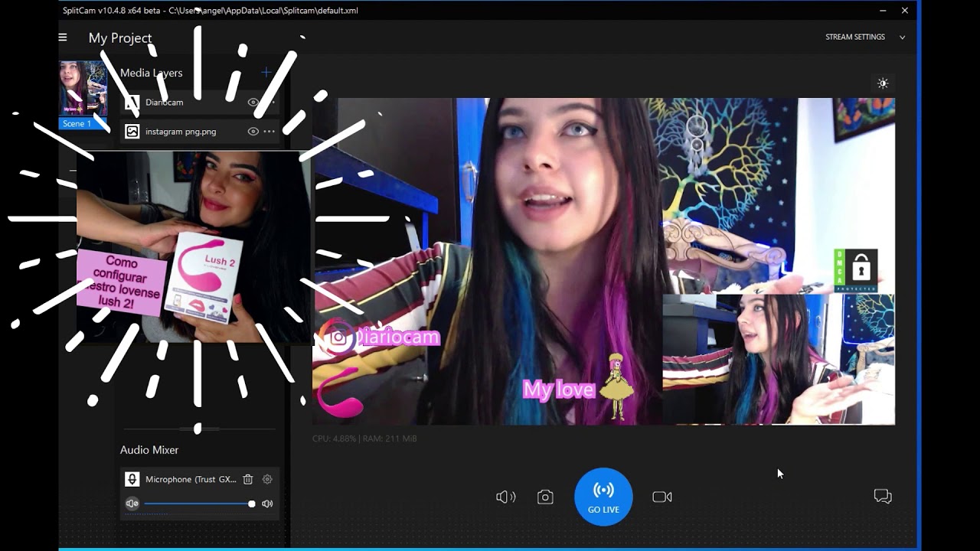
Task: Toggle visibility of the Diariocam layer
Action: tap(253, 103)
